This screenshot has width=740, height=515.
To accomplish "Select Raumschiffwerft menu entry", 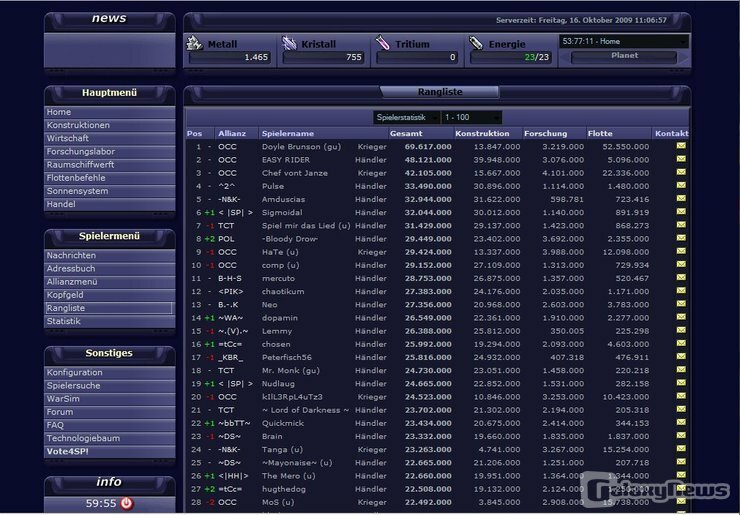I will [109, 165].
